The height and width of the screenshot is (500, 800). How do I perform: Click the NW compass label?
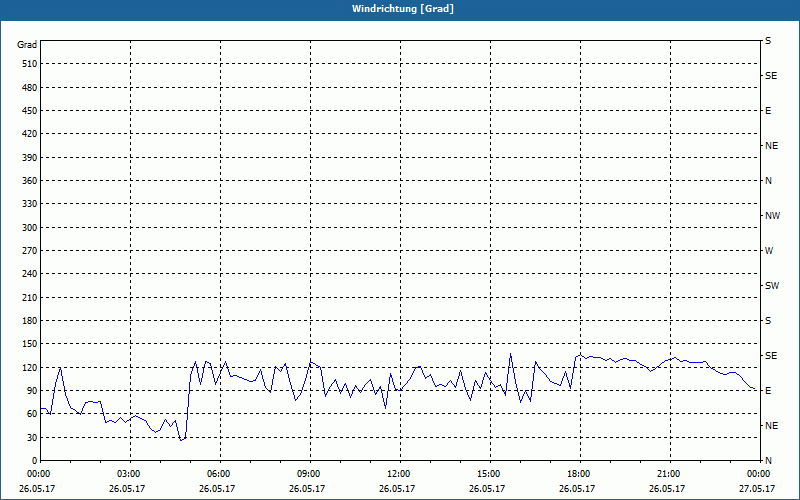(772, 216)
